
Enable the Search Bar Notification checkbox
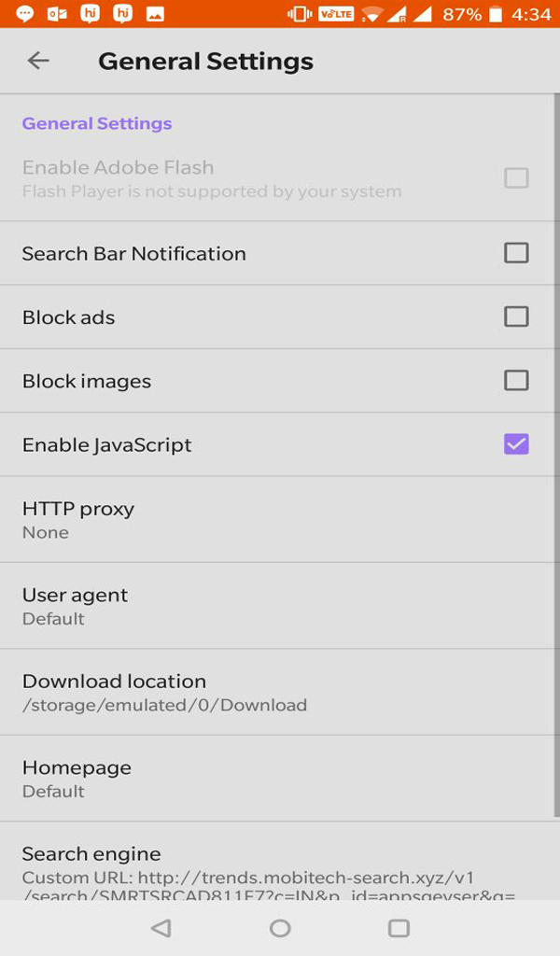516,253
